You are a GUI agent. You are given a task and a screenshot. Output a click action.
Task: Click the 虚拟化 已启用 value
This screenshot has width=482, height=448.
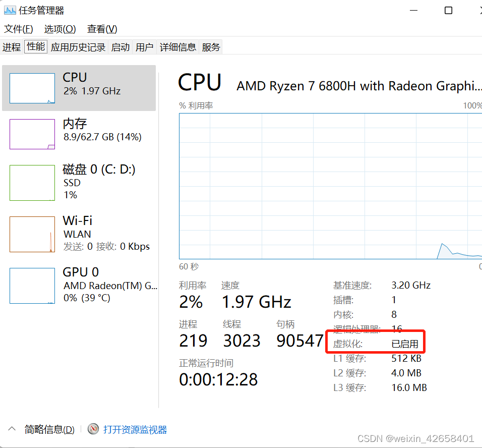pyautogui.click(x=404, y=344)
